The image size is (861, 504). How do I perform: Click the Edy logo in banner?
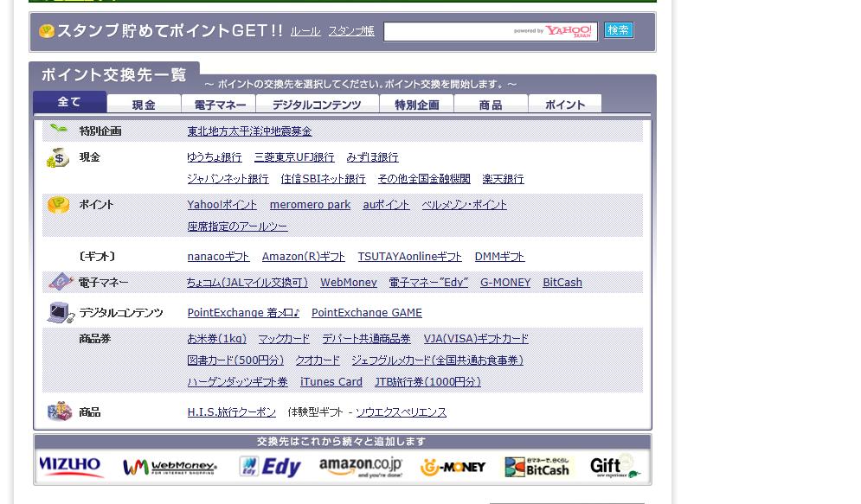click(x=270, y=467)
